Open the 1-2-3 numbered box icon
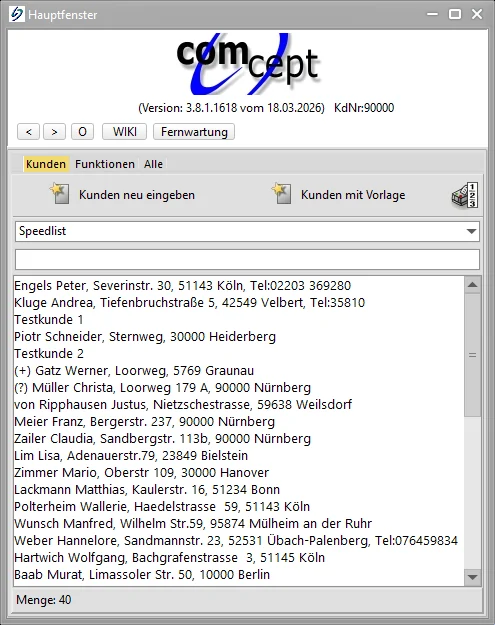 click(x=465, y=195)
